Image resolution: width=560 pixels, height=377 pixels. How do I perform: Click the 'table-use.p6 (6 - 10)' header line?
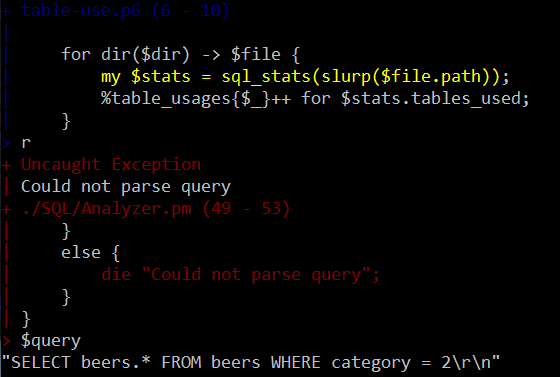pos(125,10)
